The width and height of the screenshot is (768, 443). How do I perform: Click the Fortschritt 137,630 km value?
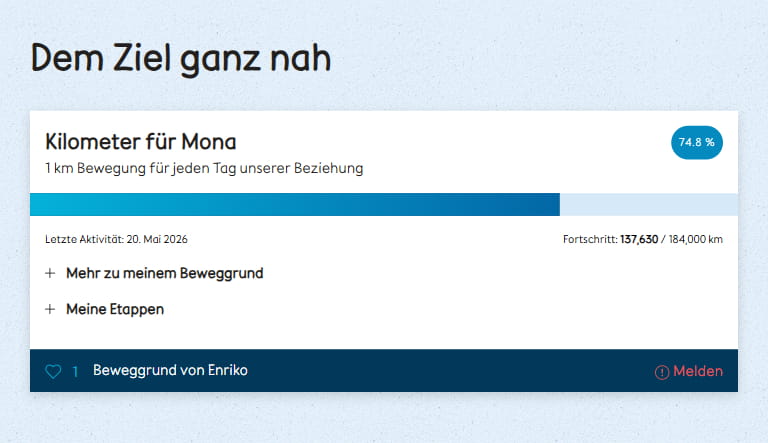(639, 239)
